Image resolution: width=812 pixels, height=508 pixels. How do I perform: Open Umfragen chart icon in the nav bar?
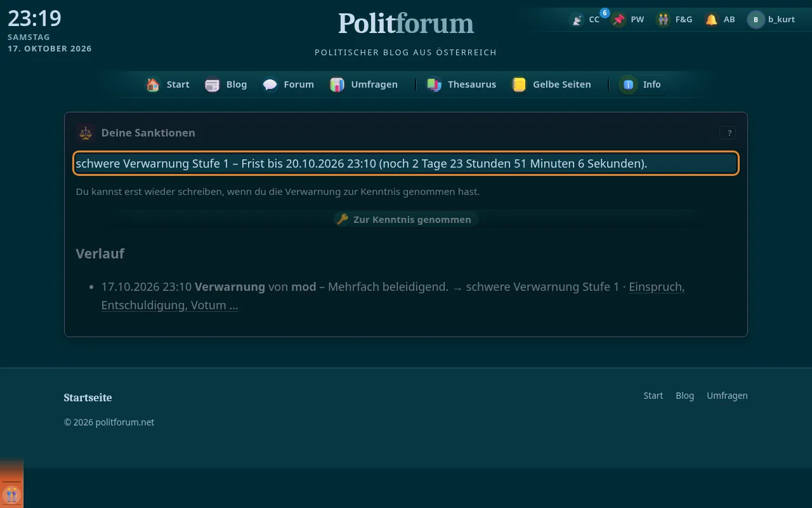[337, 84]
